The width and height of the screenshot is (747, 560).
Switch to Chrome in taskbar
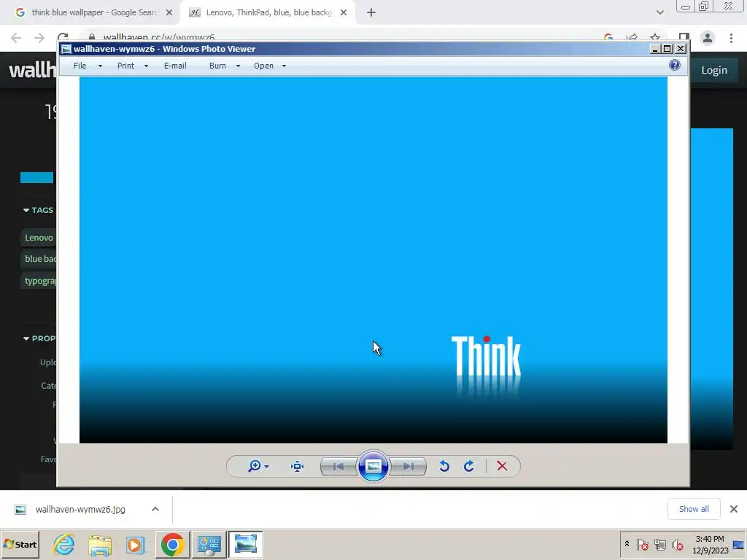point(172,544)
